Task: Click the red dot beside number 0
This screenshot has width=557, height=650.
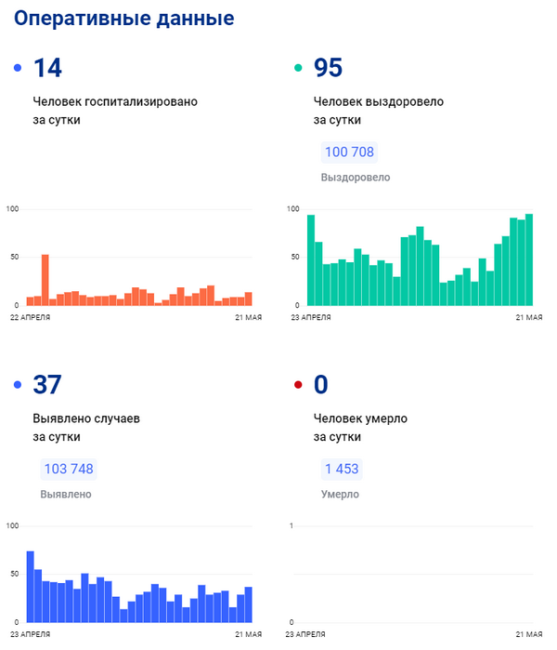Action: 298,385
